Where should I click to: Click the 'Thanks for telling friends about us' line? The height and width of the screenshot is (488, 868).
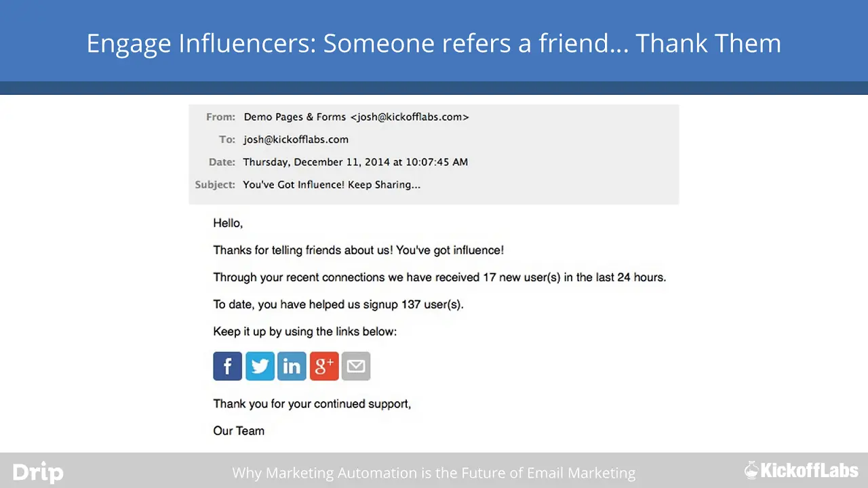359,250
